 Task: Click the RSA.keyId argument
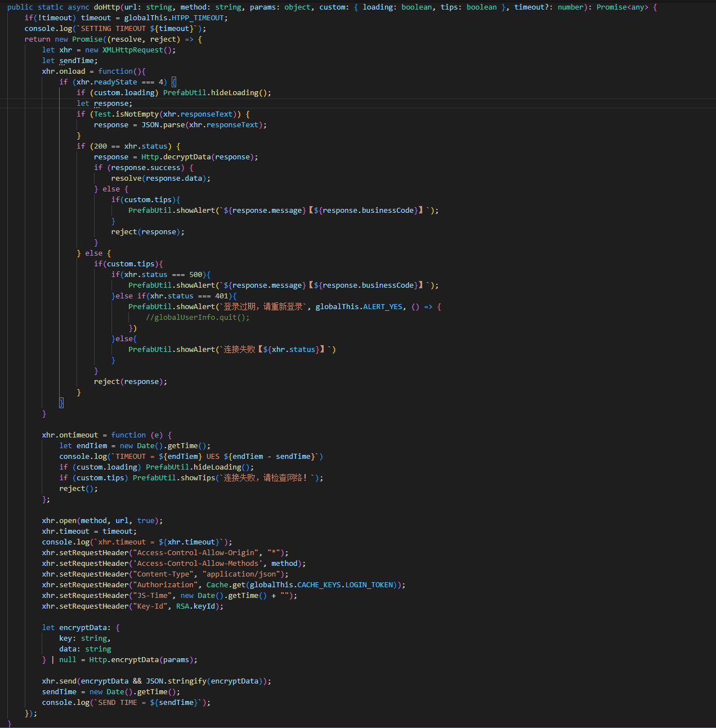(195, 606)
